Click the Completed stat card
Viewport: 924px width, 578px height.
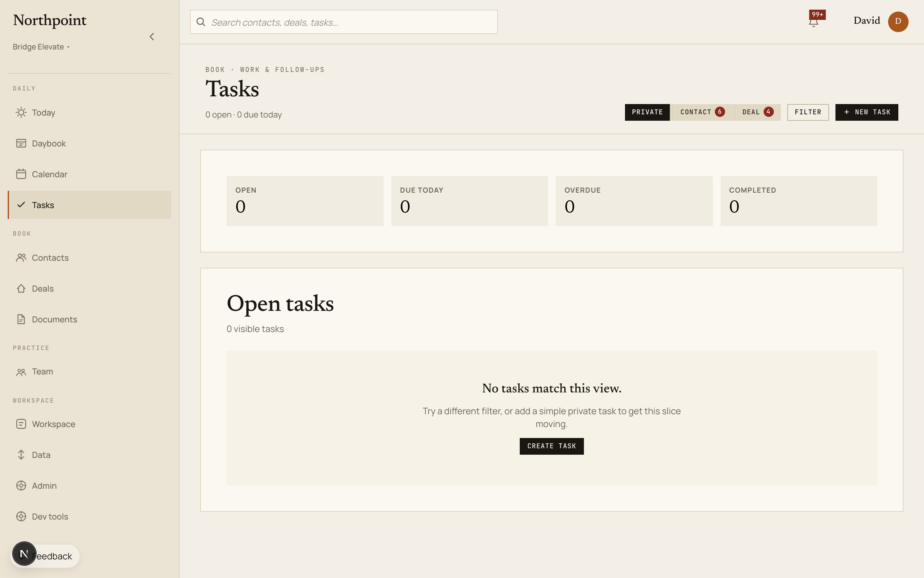pyautogui.click(x=798, y=201)
